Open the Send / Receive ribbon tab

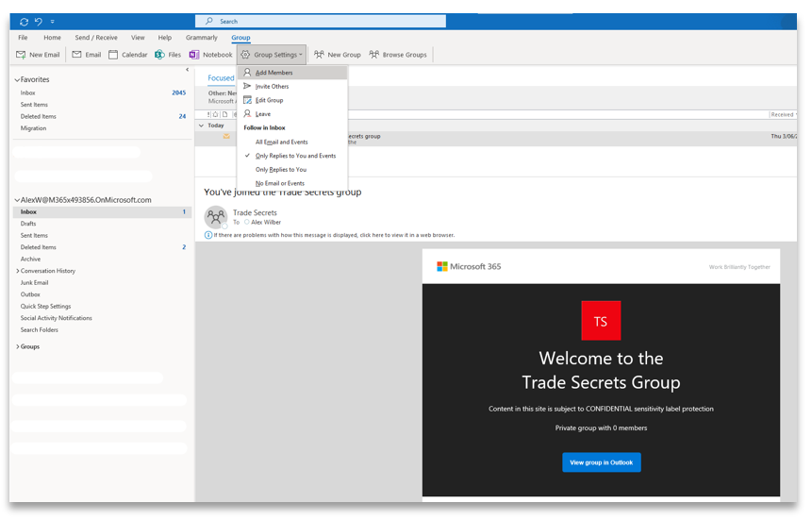(x=96, y=38)
